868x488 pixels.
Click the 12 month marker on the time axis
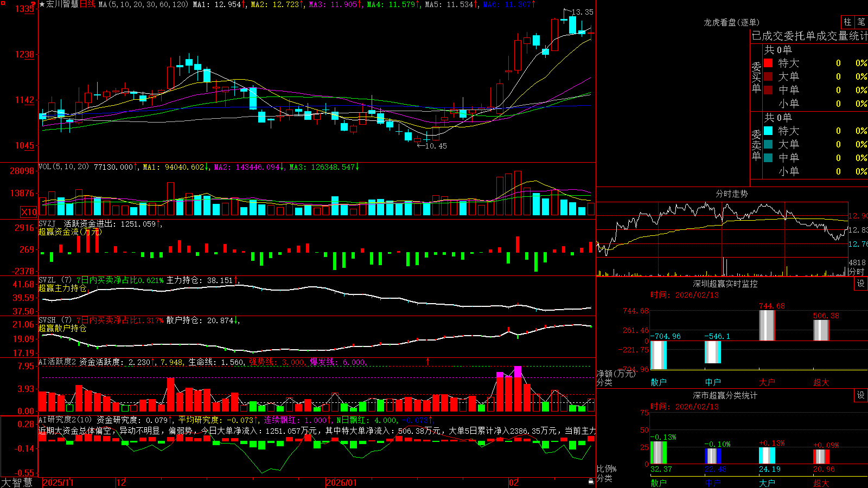coord(121,483)
